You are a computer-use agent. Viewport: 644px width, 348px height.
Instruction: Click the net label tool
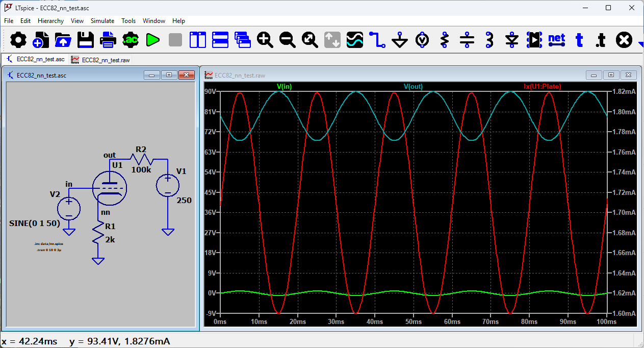557,39
